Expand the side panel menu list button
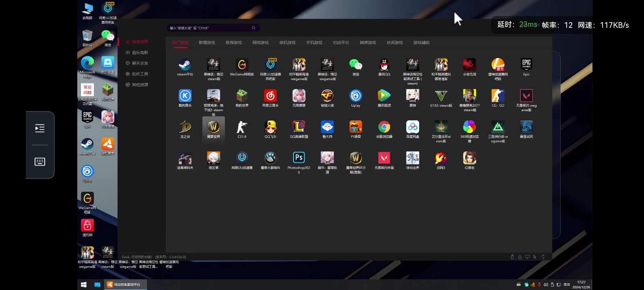Viewport: 644px width, 290px height. (x=40, y=128)
